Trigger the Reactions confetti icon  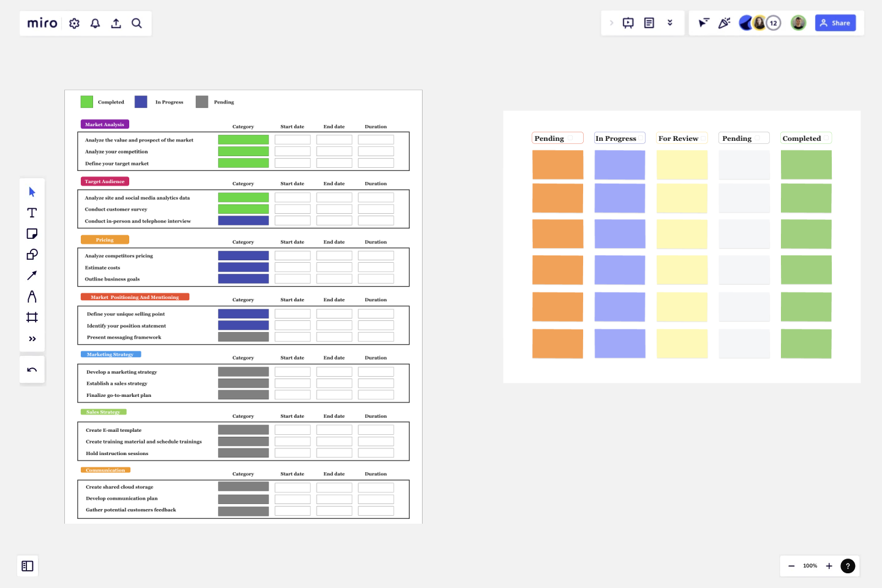725,23
